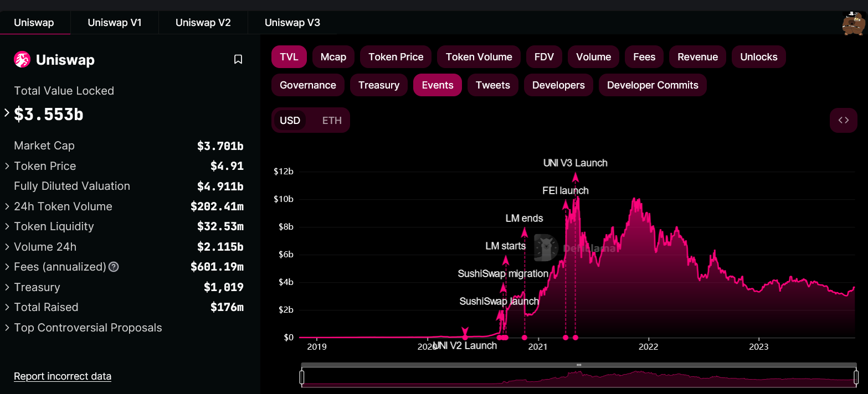Expand the 24h Token Volume row
Image resolution: width=868 pixels, height=394 pixels.
(x=7, y=206)
